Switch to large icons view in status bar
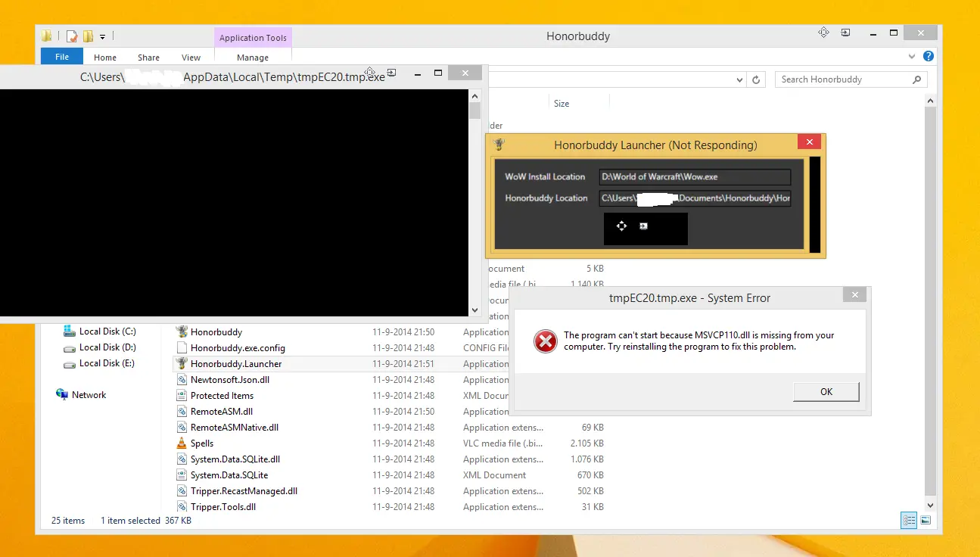This screenshot has width=980, height=557. point(925,520)
